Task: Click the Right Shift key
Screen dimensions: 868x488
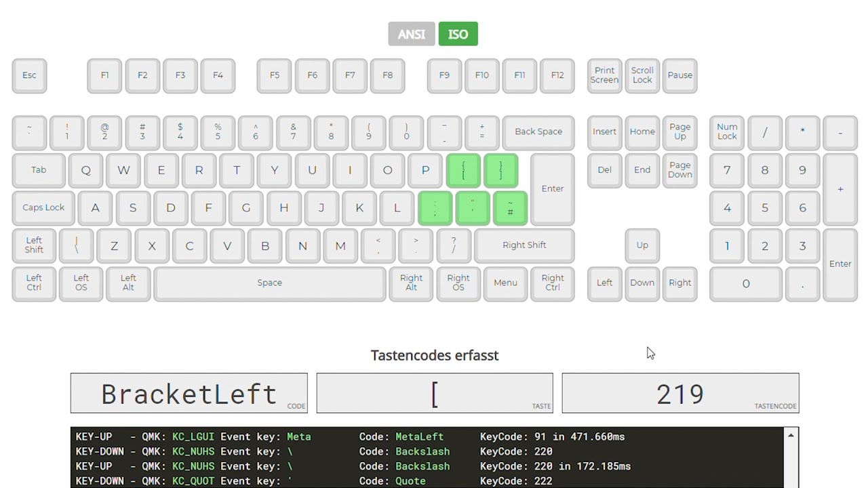Action: (524, 245)
